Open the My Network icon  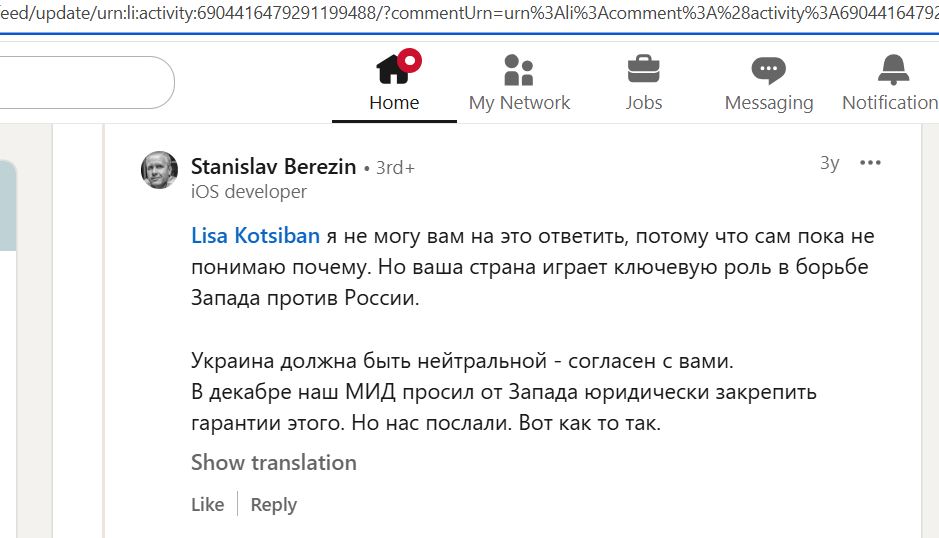coord(518,70)
